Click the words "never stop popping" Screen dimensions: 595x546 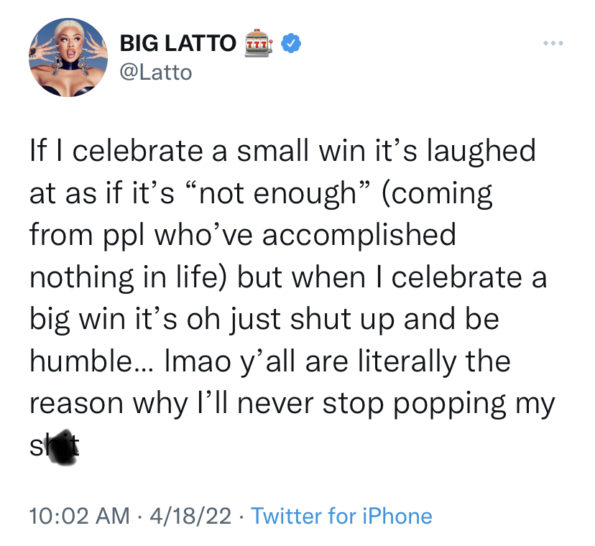click(x=371, y=404)
